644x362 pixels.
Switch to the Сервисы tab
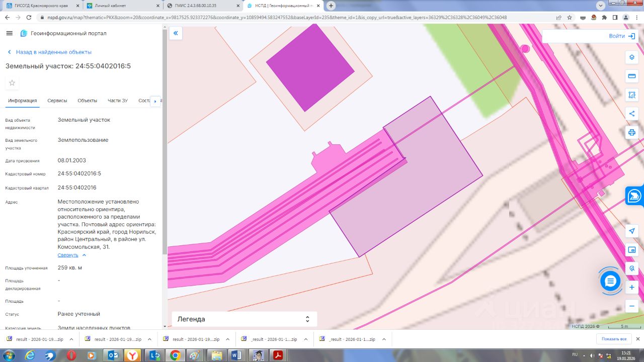click(x=57, y=101)
